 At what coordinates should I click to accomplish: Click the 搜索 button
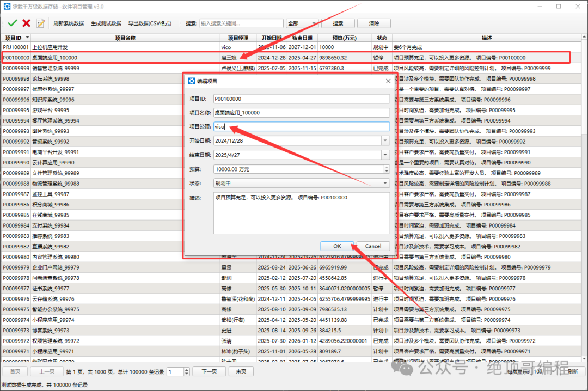(338, 23)
